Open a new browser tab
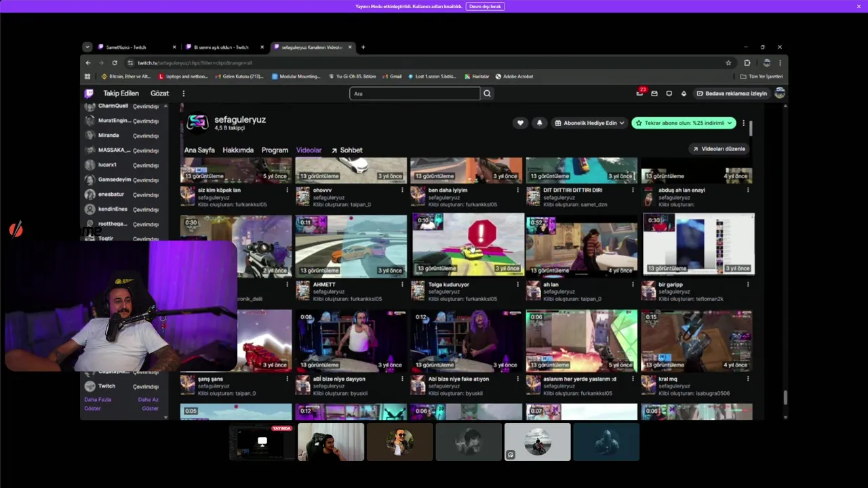This screenshot has width=868, height=488. click(363, 47)
